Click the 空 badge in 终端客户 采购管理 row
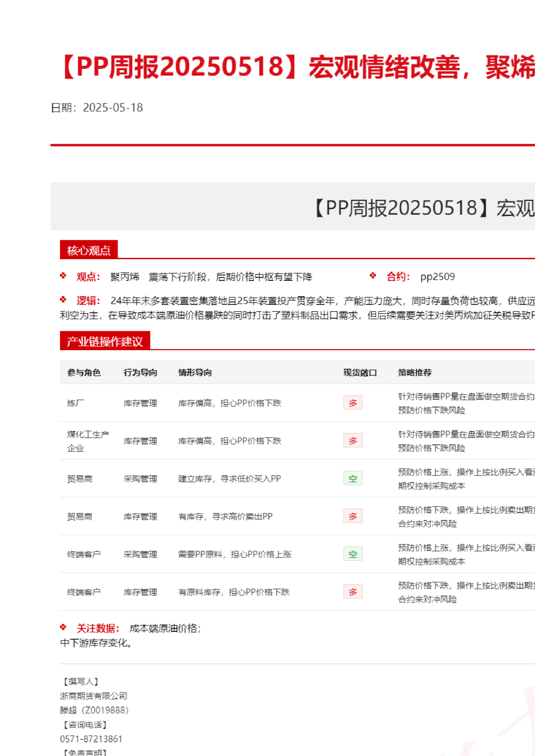 [353, 554]
